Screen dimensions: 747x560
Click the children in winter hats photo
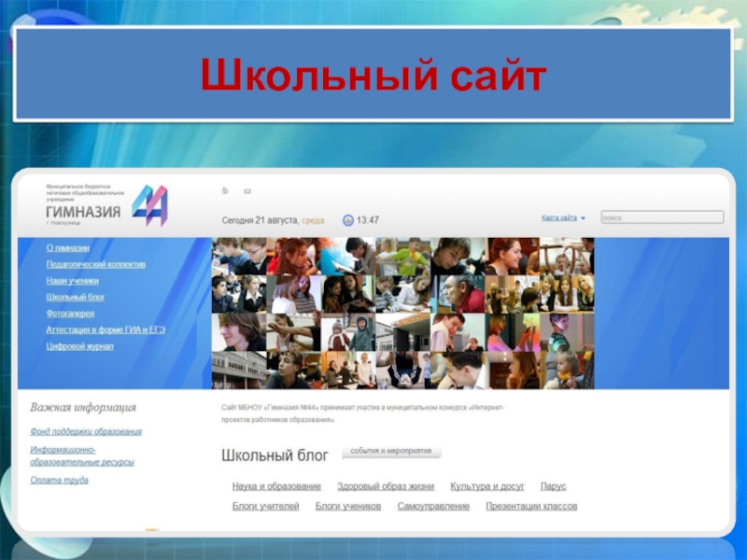(x=348, y=332)
